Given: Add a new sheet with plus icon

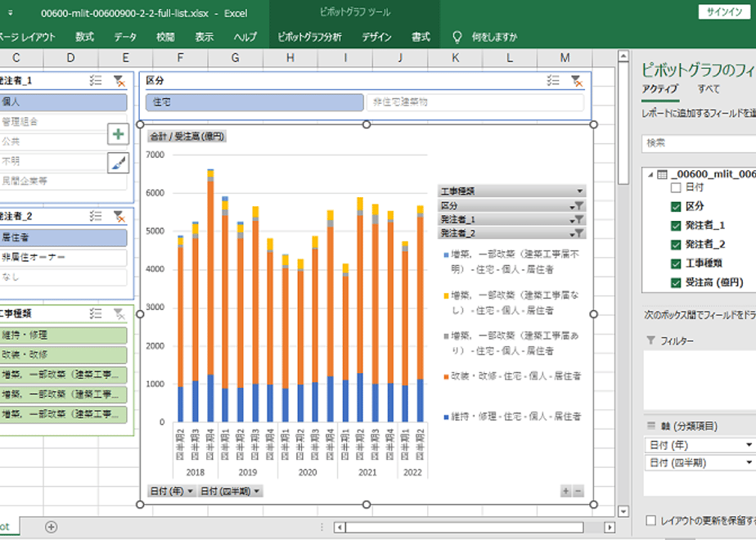Looking at the screenshot, I should (x=51, y=527).
